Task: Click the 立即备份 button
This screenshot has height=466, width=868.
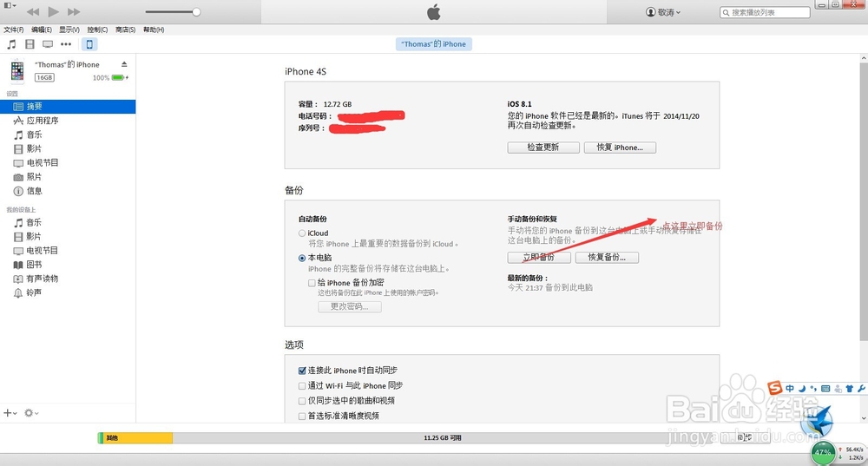Action: pos(539,258)
